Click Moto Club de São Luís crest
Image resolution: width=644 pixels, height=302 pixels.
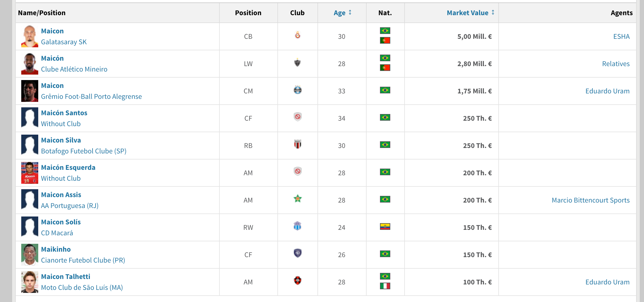click(298, 280)
